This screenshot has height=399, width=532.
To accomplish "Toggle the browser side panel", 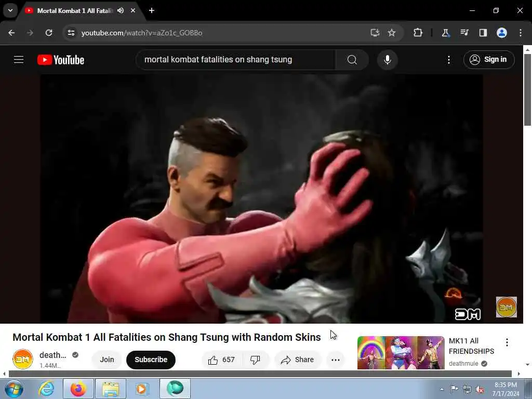I will coord(483,33).
